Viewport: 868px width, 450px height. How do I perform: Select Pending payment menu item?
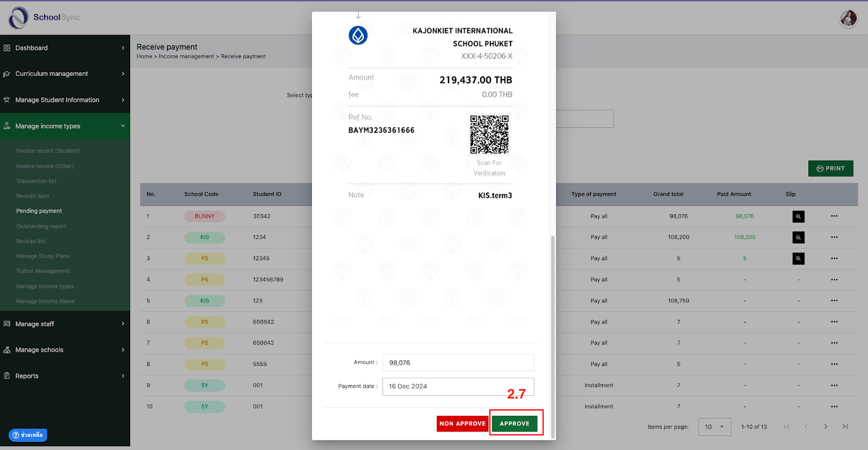[39, 211]
